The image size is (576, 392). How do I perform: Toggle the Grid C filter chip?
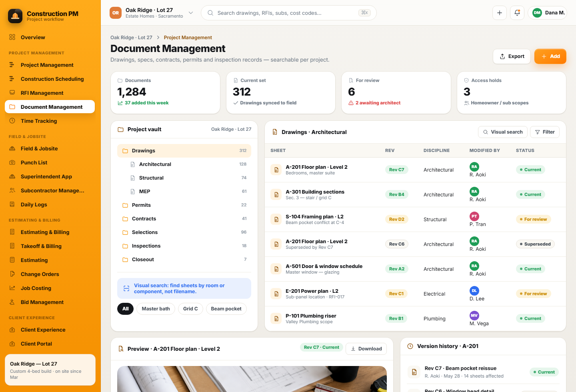click(x=190, y=309)
